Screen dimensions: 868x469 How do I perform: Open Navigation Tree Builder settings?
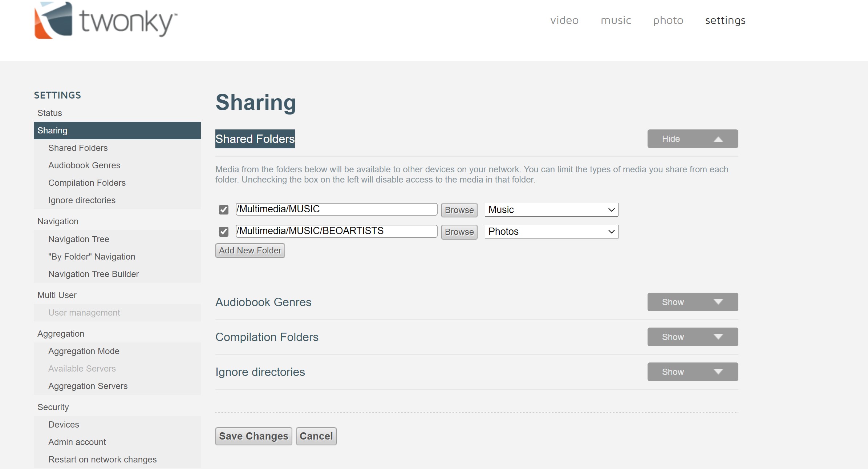pos(93,274)
